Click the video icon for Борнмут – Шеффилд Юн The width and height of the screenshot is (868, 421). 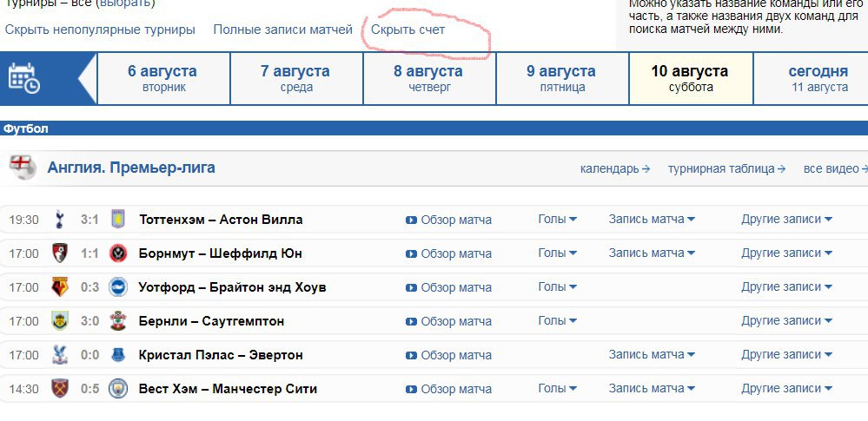[x=411, y=254]
